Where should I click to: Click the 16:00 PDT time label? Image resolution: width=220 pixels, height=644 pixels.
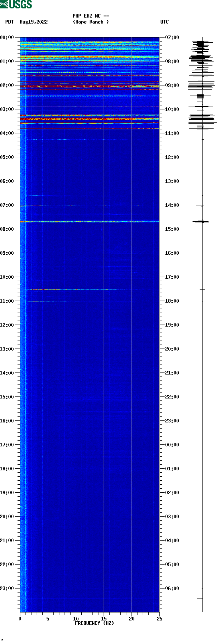tap(7, 421)
